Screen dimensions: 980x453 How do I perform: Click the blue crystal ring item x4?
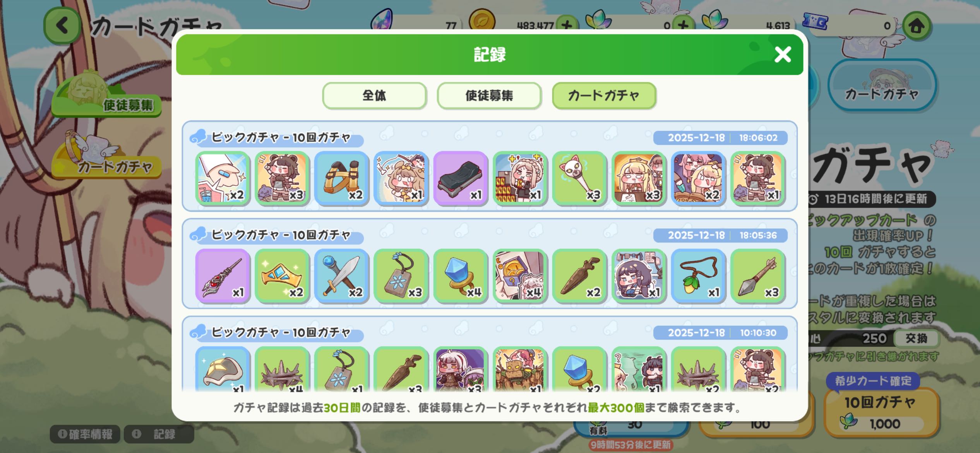coord(460,276)
